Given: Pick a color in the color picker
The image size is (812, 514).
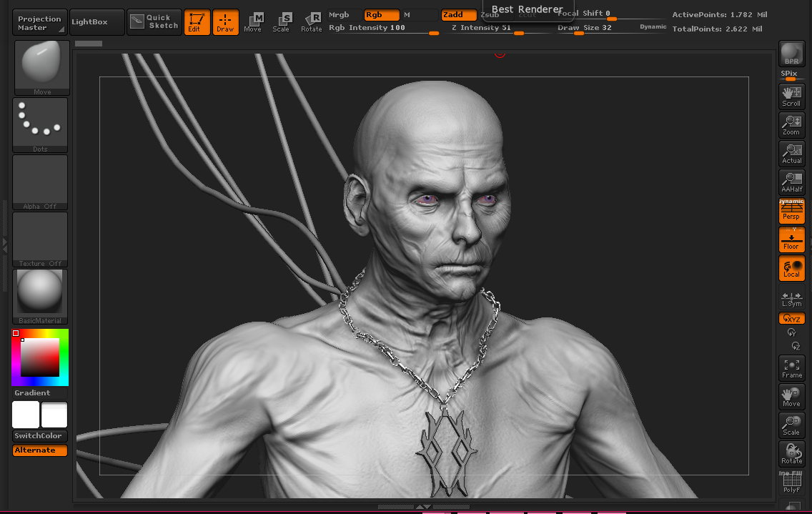Looking at the screenshot, I should [x=40, y=357].
